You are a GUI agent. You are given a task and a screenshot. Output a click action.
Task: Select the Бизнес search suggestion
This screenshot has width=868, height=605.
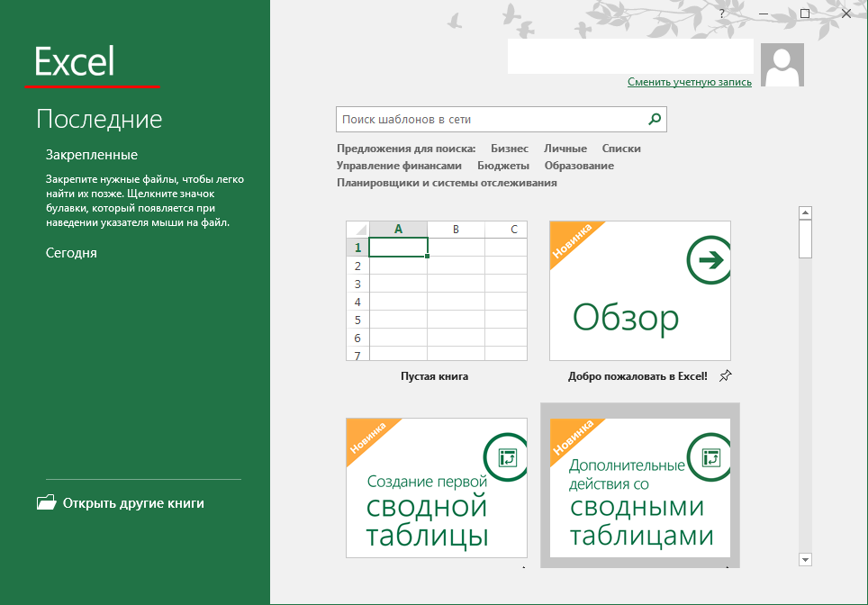[510, 149]
